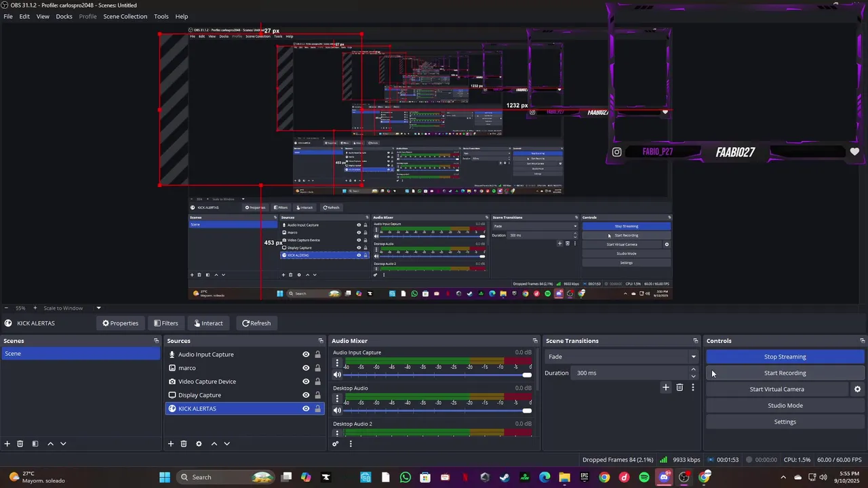Click Start Recording button
This screenshot has width=868, height=488.
[785, 373]
